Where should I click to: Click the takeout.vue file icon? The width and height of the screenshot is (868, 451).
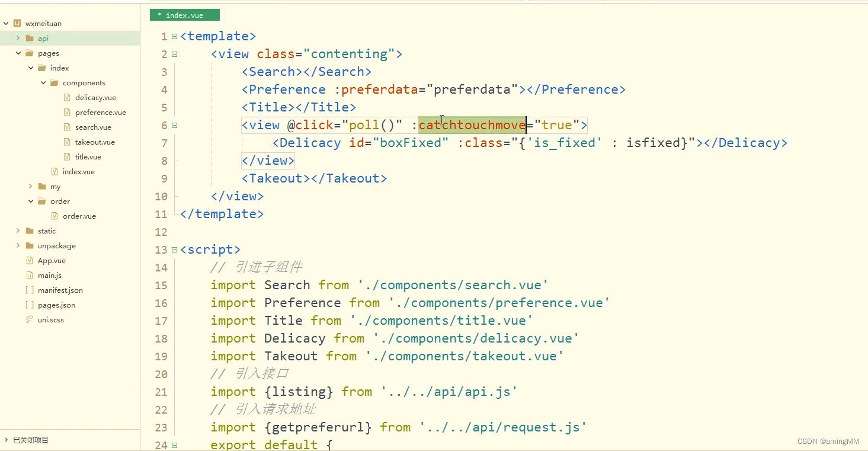(x=67, y=142)
